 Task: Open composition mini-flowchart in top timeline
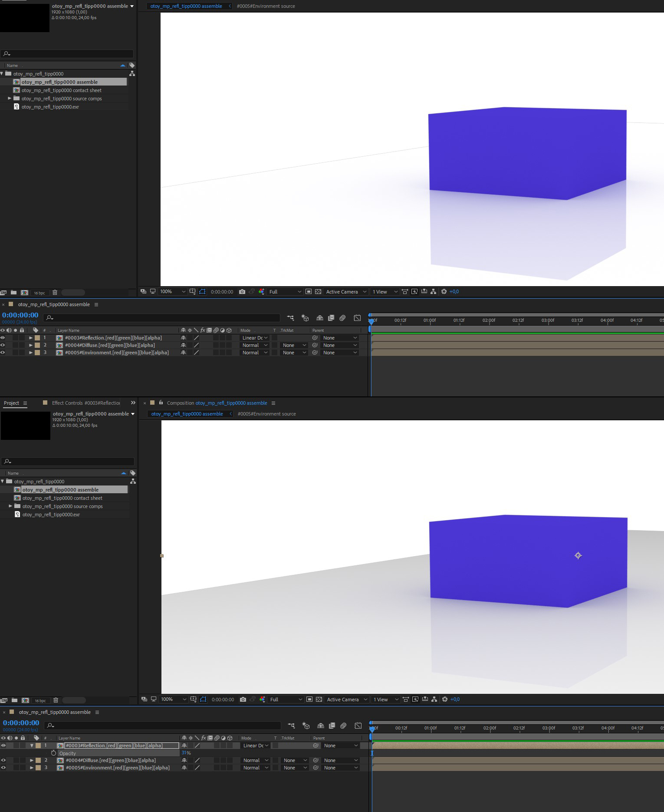point(290,318)
